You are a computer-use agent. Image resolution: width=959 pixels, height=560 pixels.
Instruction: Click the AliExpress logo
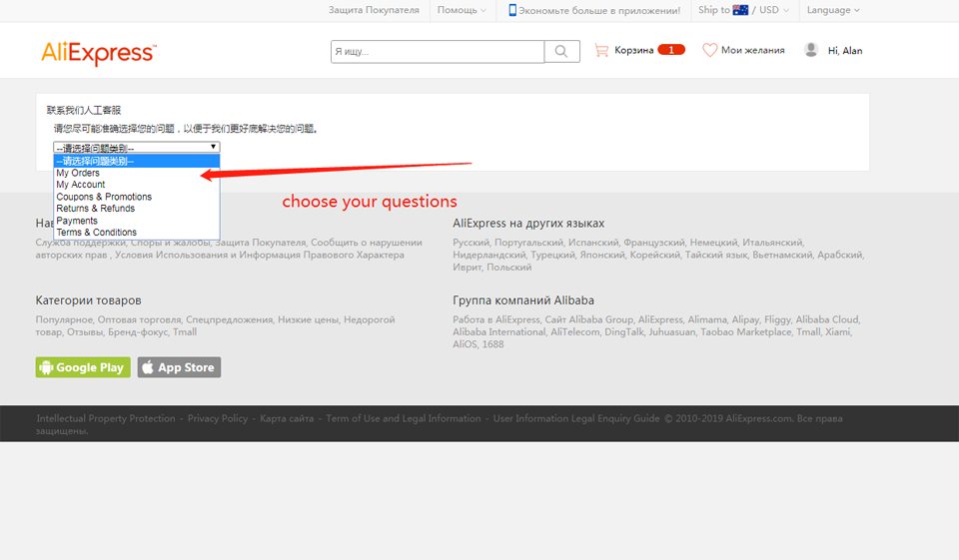pyautogui.click(x=99, y=53)
